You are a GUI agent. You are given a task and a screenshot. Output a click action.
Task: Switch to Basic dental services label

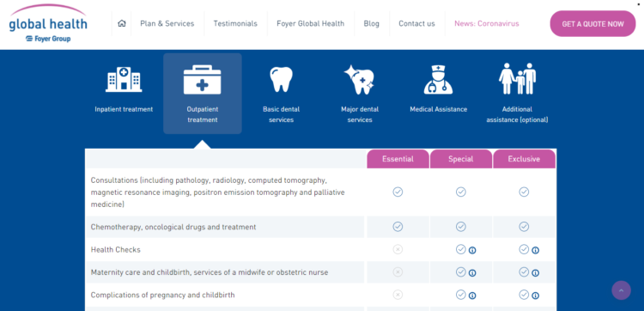pos(281,114)
